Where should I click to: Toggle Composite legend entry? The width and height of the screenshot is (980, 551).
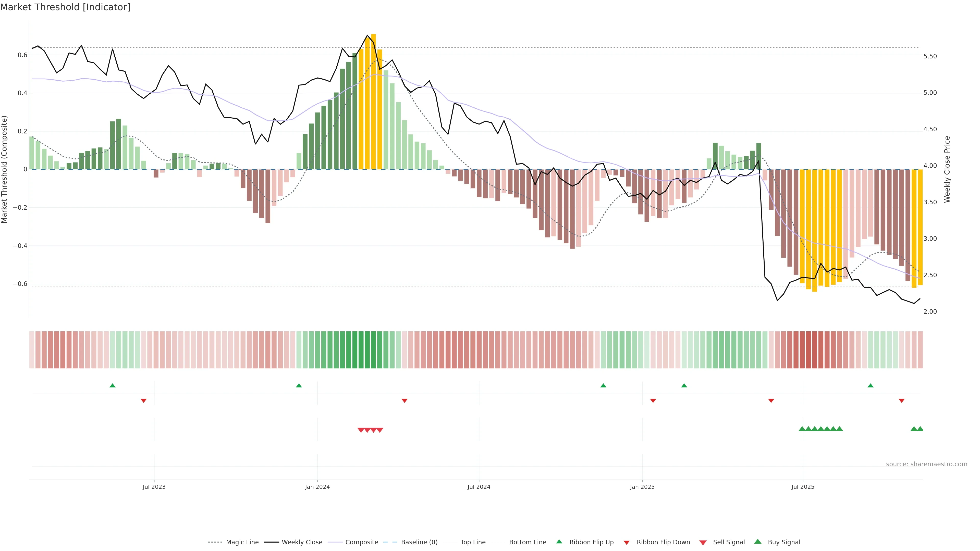361,542
